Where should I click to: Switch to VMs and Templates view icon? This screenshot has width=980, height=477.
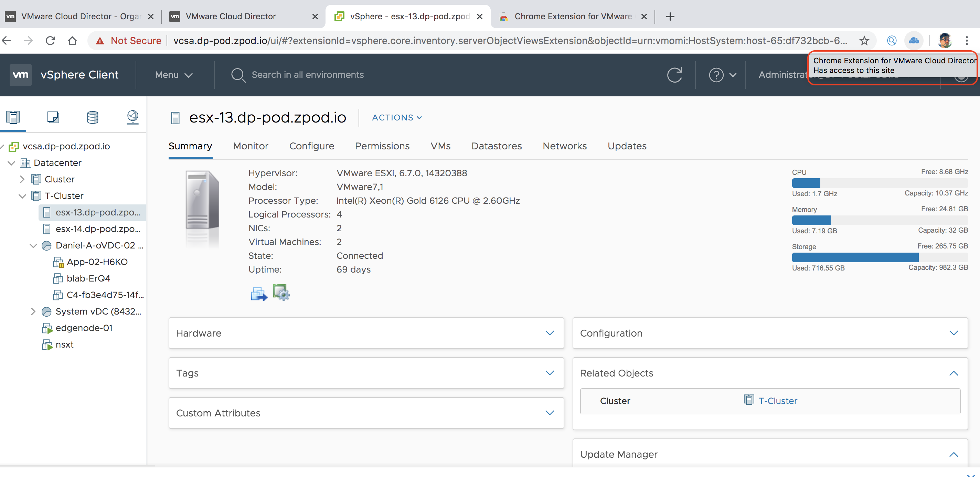coord(53,117)
